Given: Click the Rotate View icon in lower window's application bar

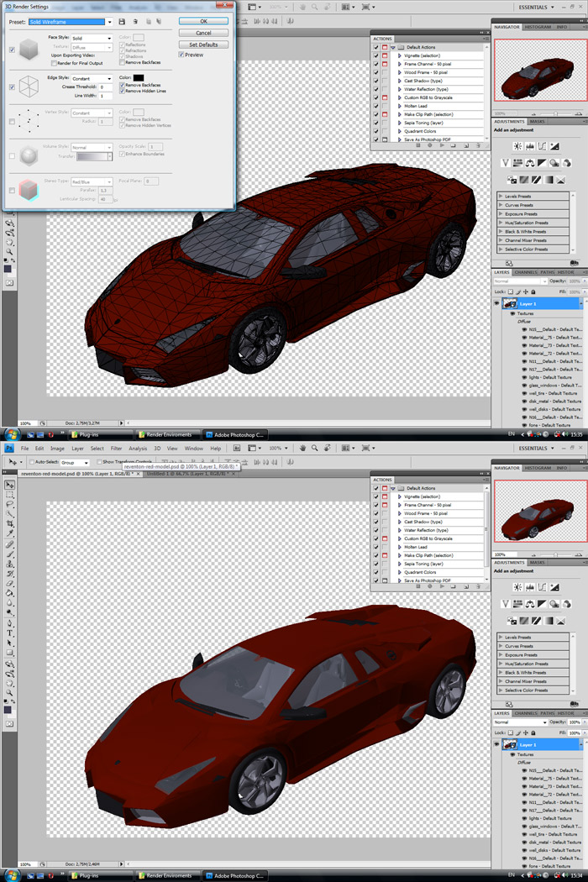Looking at the screenshot, I should [x=327, y=449].
